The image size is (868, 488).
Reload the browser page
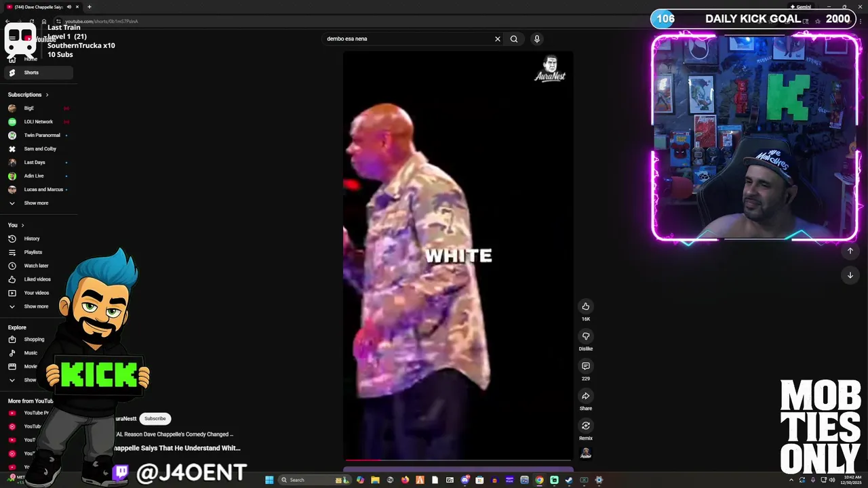click(x=31, y=21)
